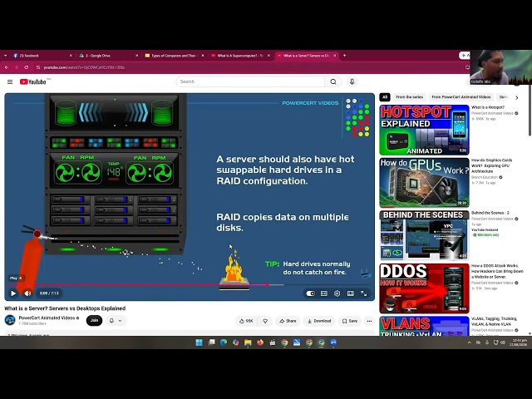The height and width of the screenshot is (399, 532).
Task: Open PowerCert channel avatar
Action: click(x=10, y=320)
